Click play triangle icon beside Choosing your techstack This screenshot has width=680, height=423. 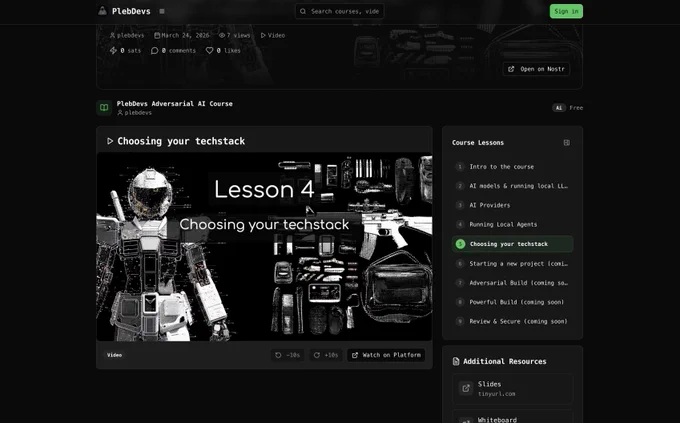tap(110, 141)
